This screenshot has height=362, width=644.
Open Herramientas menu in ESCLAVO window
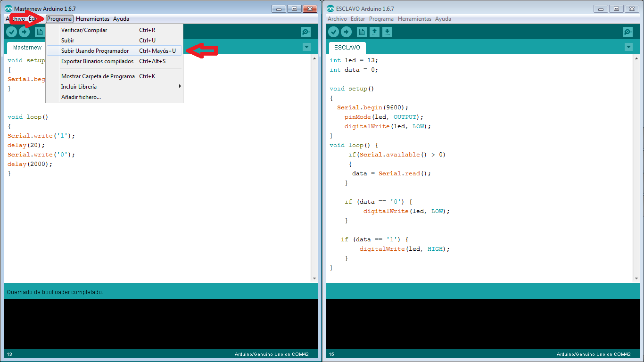point(414,19)
